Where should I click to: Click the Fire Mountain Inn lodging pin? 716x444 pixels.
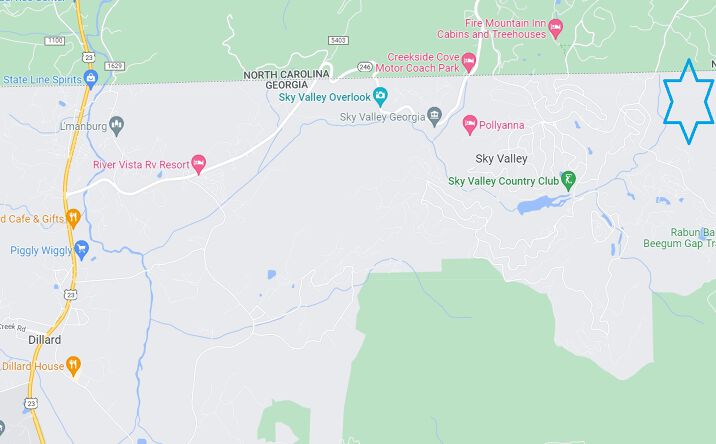tap(555, 29)
